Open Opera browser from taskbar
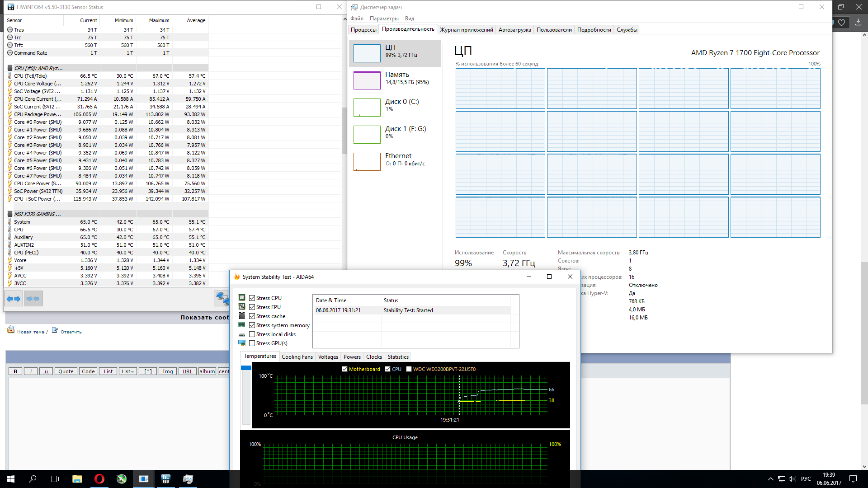This screenshot has height=488, width=868. (99, 479)
